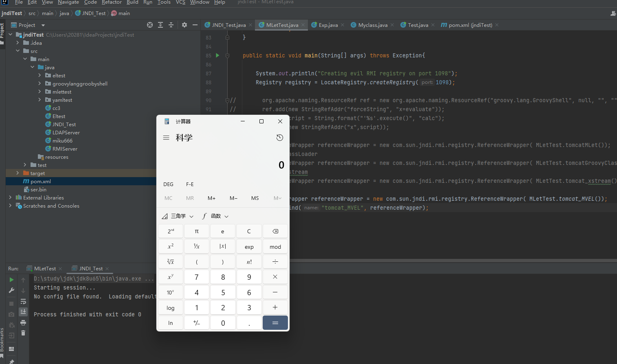Screen dimensions: 617x364
Task: Rerun the JNDI_Test process
Action: pyautogui.click(x=11, y=280)
